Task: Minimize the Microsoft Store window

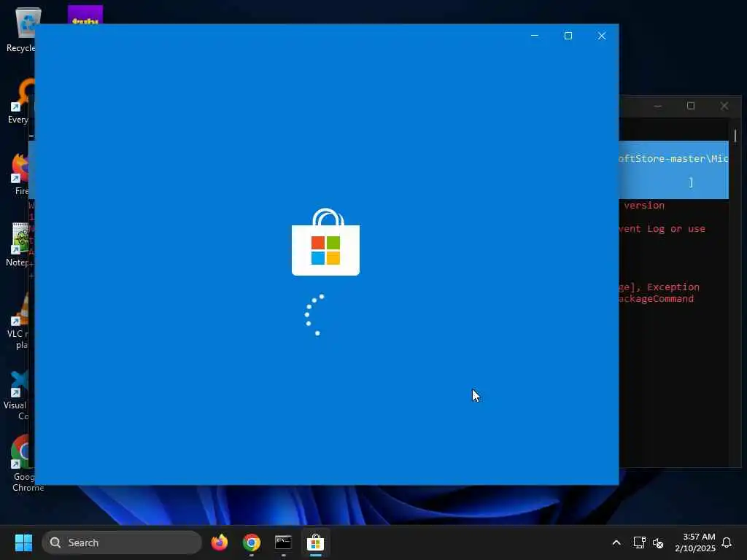Action: point(535,36)
